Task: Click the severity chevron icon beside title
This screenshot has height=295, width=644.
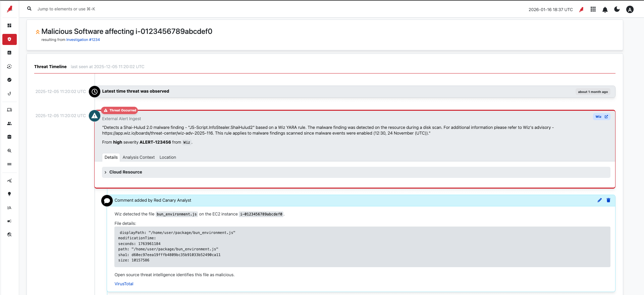Action: click(38, 32)
